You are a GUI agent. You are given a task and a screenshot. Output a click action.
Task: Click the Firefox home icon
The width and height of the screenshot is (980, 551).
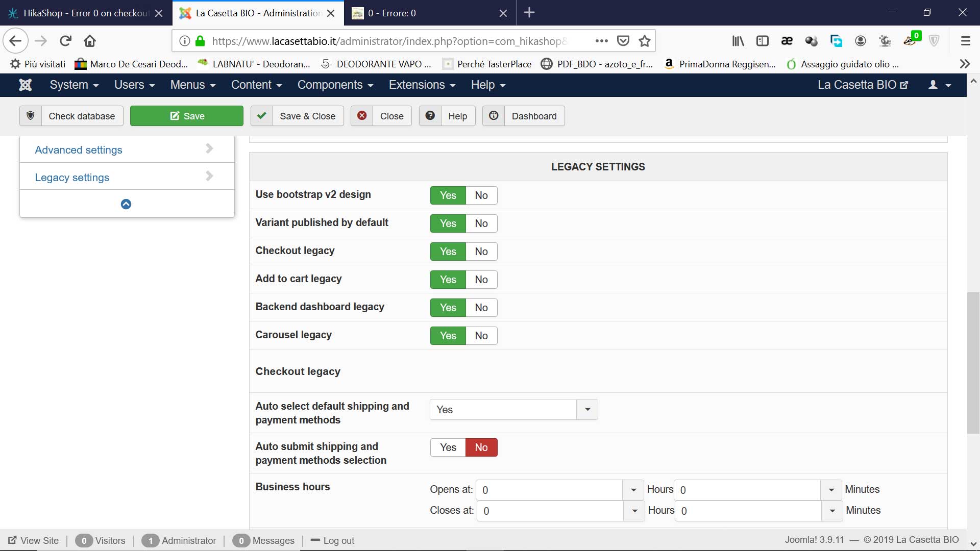90,41
